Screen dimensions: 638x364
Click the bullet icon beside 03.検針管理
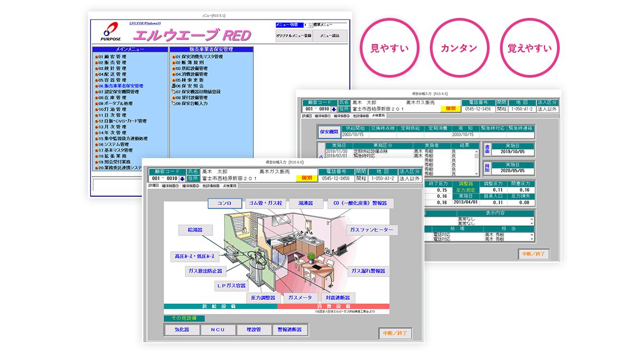(x=96, y=68)
